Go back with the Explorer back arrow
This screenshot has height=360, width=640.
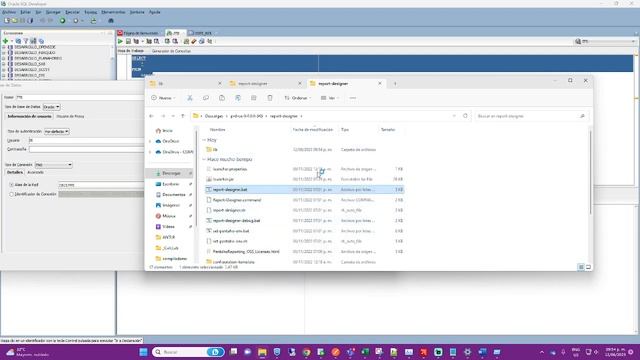coord(151,116)
